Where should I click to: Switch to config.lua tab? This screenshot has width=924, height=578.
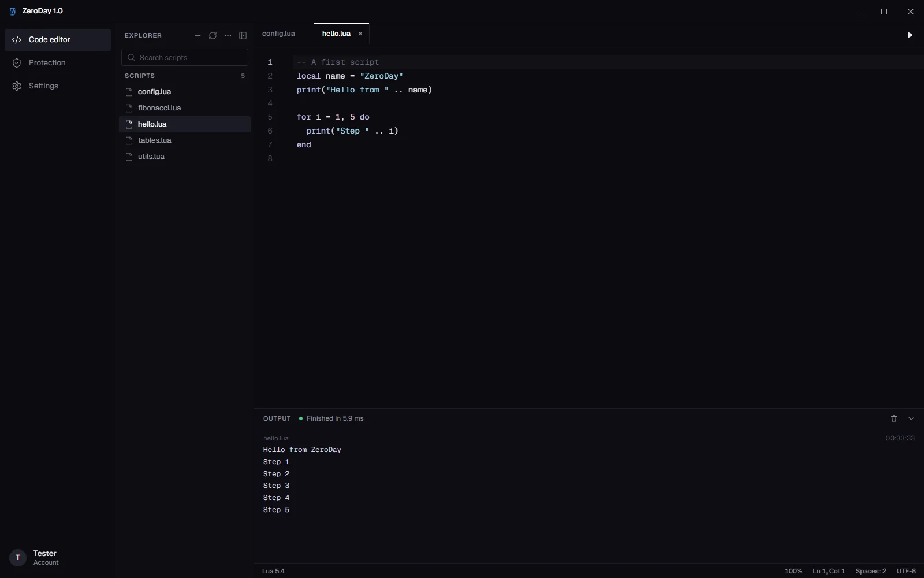point(278,34)
